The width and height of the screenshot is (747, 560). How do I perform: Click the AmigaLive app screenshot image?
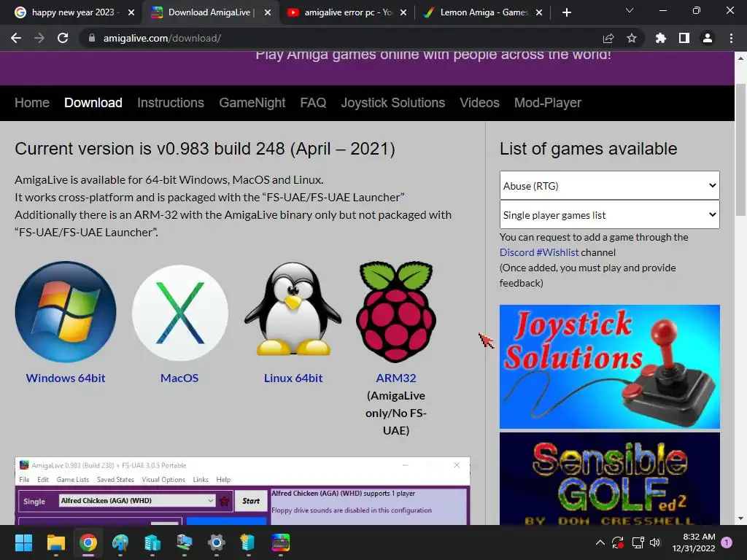pos(242,491)
